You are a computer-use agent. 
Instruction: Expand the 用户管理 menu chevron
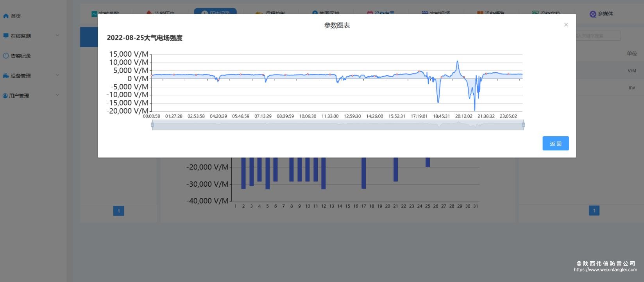tap(57, 95)
